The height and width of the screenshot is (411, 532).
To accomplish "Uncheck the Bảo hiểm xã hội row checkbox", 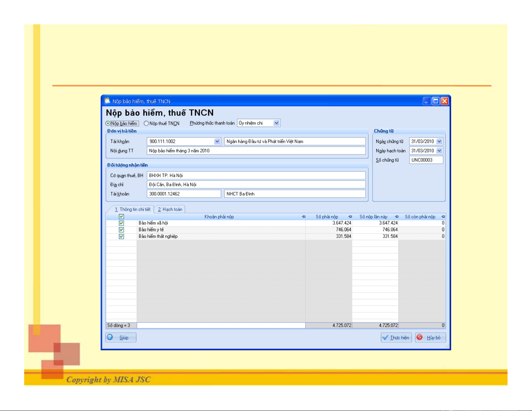I will point(121,223).
